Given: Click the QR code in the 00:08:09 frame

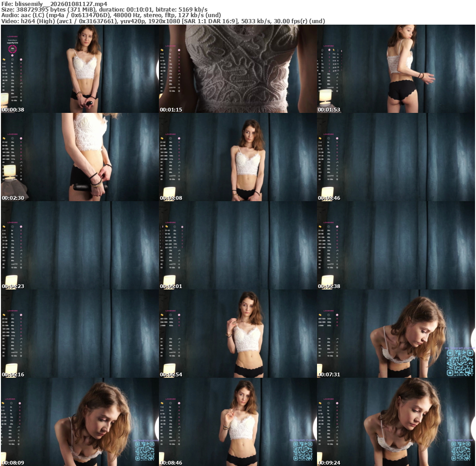Looking at the screenshot, I should pyautogui.click(x=144, y=451).
